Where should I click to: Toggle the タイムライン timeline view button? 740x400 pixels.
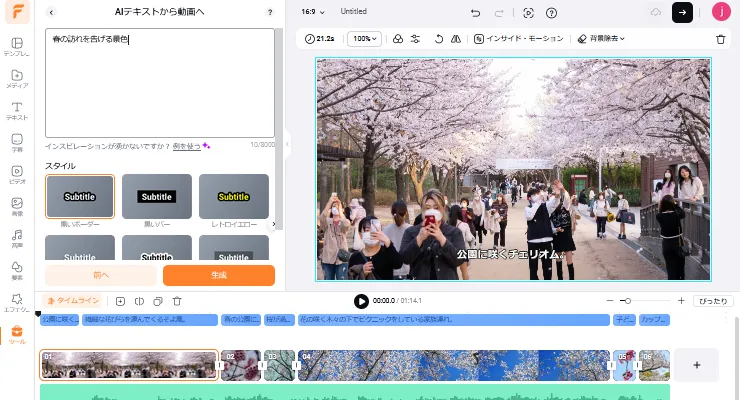[x=74, y=300]
